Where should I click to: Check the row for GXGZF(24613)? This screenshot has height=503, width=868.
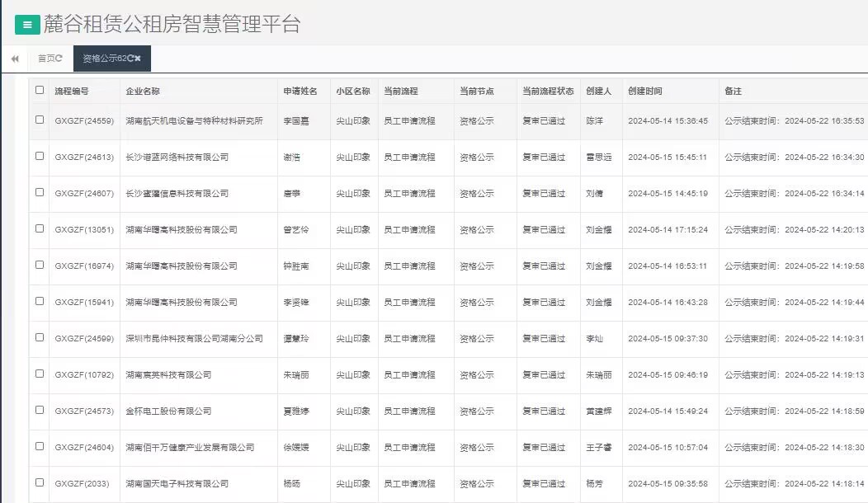click(x=39, y=157)
